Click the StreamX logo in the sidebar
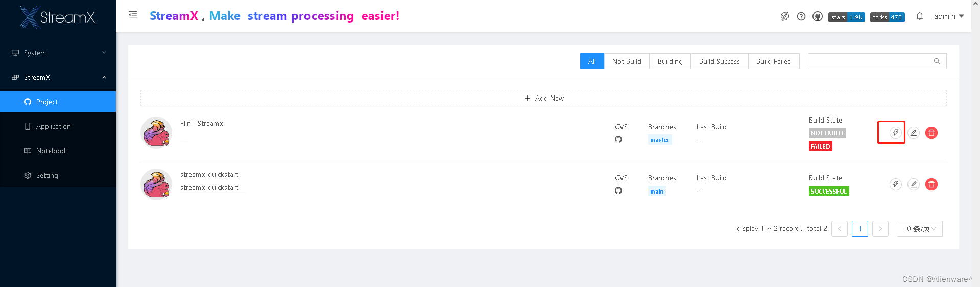980x287 pixels. (x=58, y=17)
